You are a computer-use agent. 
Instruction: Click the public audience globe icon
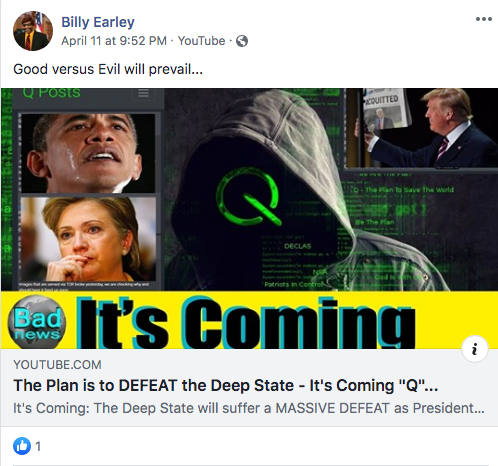point(242,41)
